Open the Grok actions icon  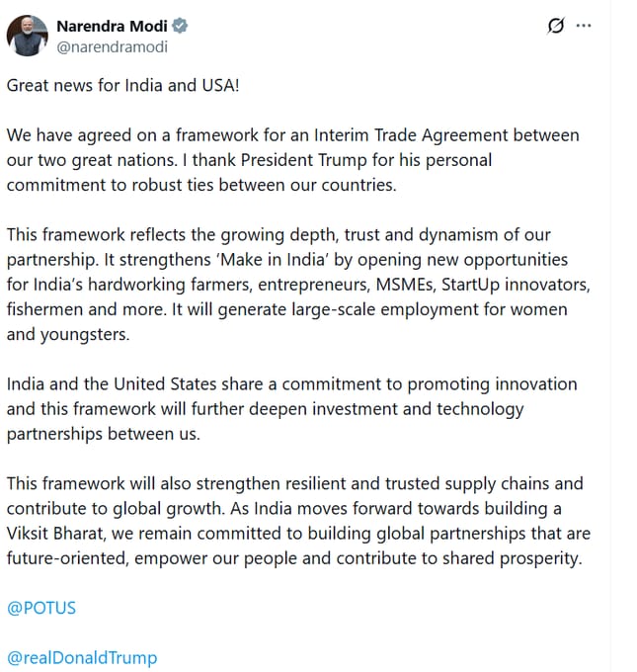556,26
